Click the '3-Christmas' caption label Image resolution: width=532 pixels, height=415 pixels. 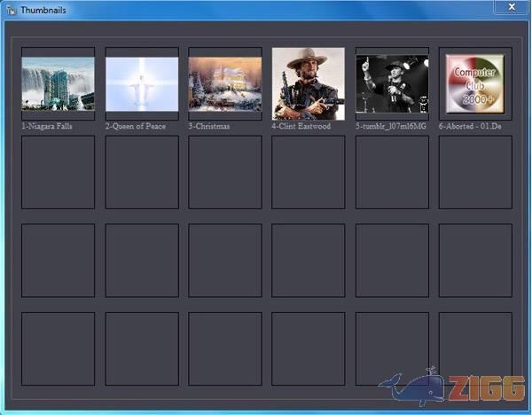point(209,127)
